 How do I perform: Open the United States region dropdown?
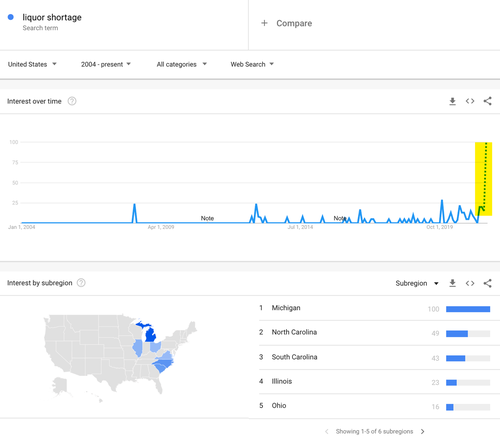32,64
